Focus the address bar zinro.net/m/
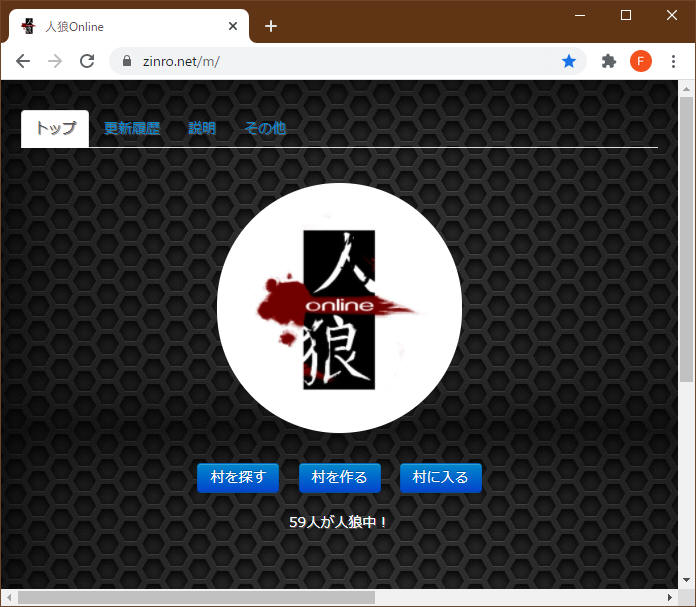This screenshot has height=607, width=696. coord(346,61)
